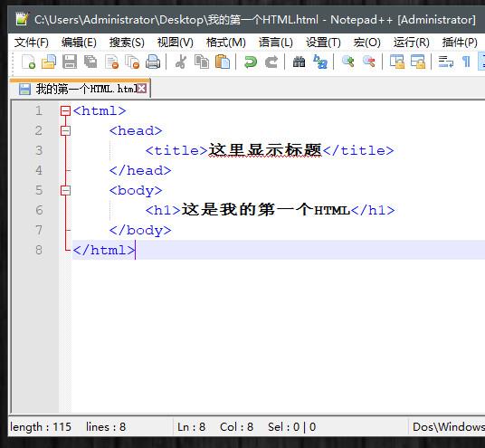
Task: Click the Copy icon
Action: point(202,62)
